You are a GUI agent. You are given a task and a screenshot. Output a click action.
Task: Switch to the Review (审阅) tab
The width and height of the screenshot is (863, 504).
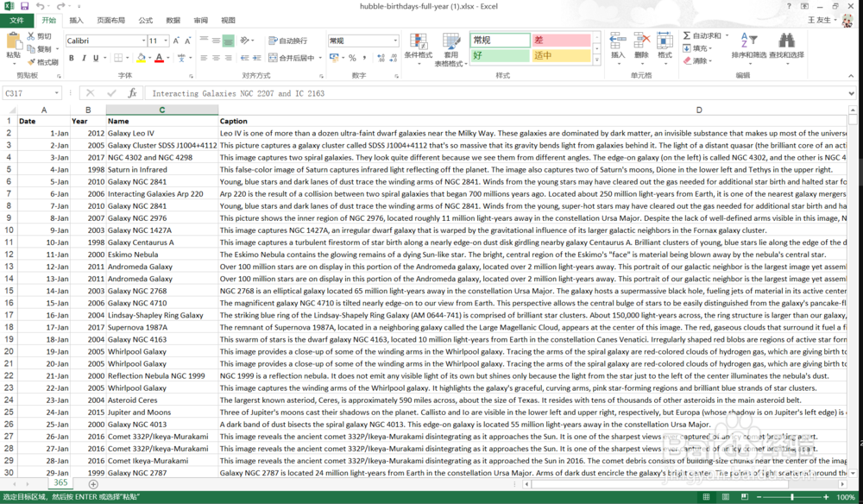[x=201, y=21]
